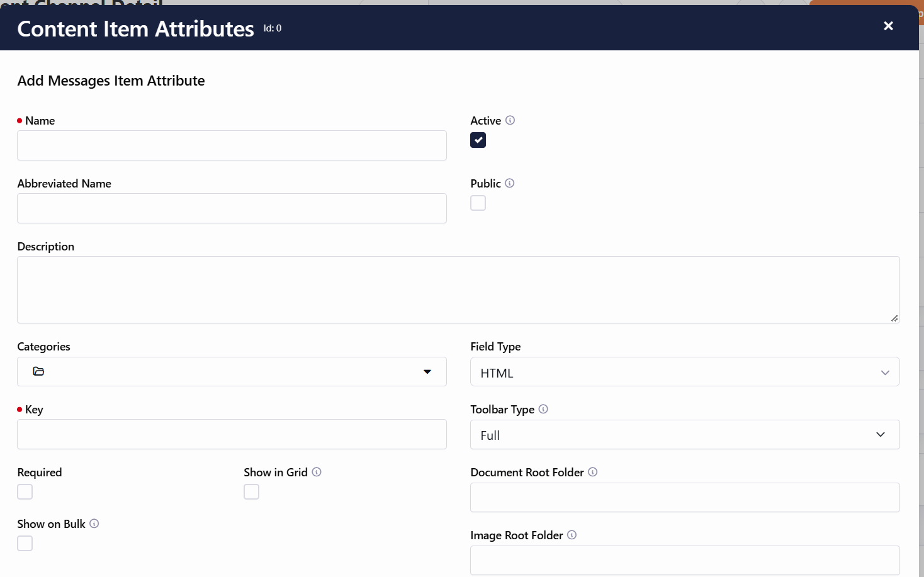
Task: Tick the Required checkbox
Action: pos(25,491)
